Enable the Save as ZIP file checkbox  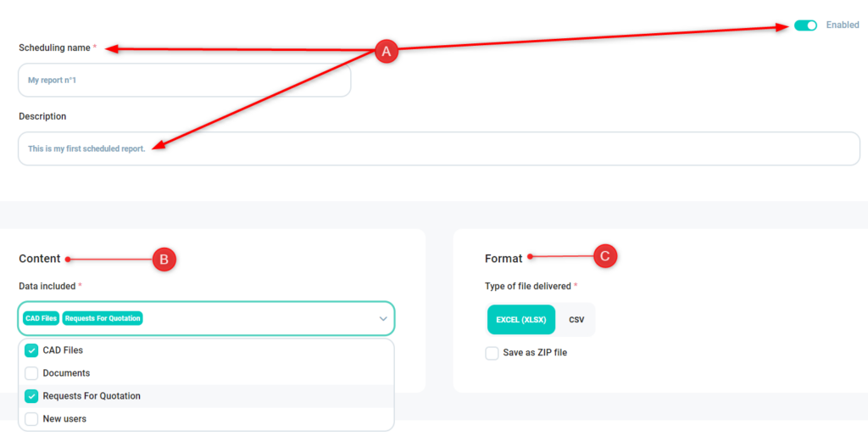coord(492,353)
